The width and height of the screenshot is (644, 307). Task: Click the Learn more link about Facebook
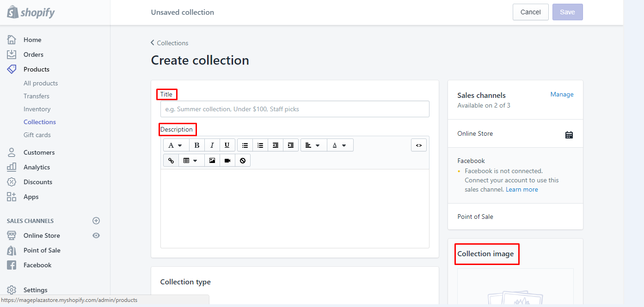(x=522, y=189)
